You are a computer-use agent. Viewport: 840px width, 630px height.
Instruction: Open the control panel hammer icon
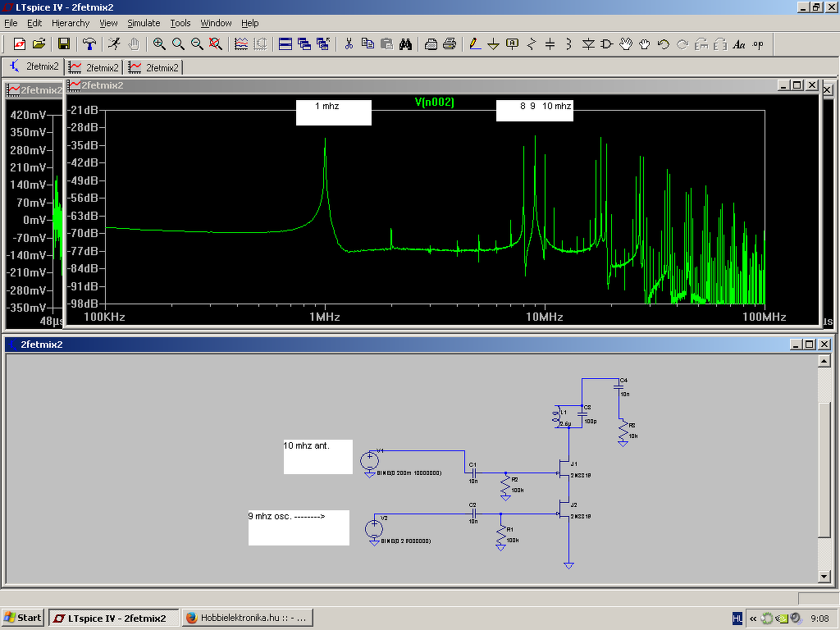[90, 44]
